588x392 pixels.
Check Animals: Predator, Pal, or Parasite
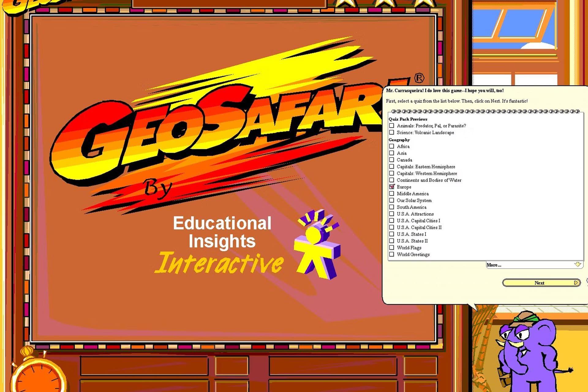[x=392, y=126]
